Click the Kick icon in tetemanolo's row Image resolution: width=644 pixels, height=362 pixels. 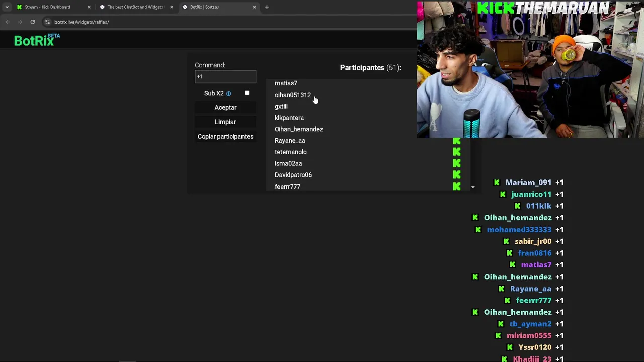pos(457,152)
